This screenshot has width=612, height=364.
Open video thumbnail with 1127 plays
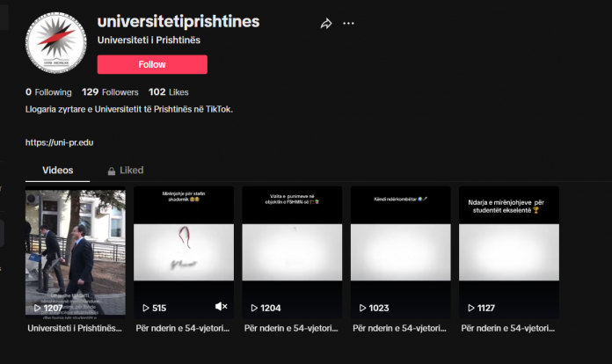click(x=509, y=252)
